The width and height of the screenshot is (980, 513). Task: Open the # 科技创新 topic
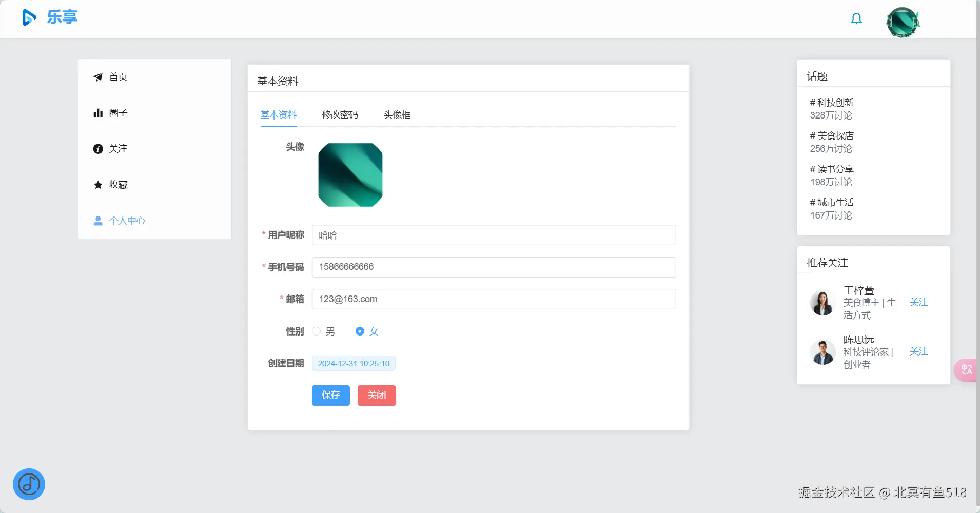click(x=832, y=103)
